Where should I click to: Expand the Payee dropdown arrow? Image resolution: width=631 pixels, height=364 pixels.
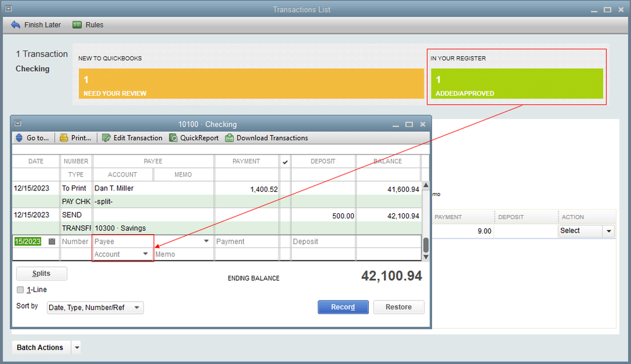coord(206,241)
